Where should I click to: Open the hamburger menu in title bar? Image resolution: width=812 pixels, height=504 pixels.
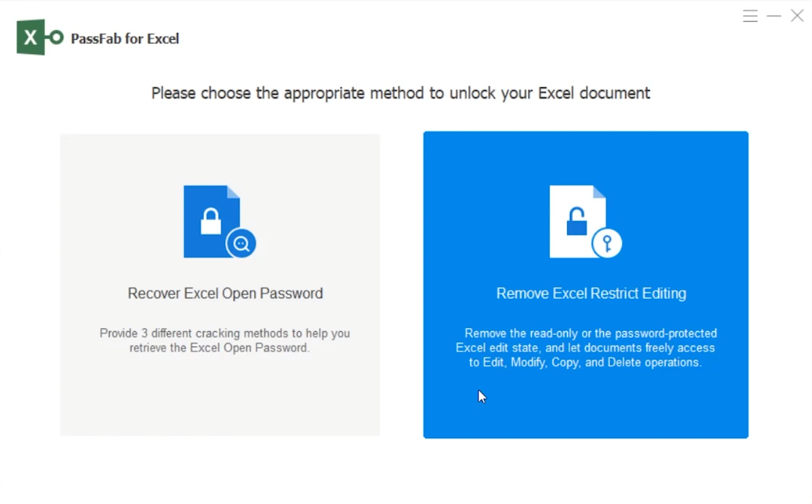[x=750, y=17]
